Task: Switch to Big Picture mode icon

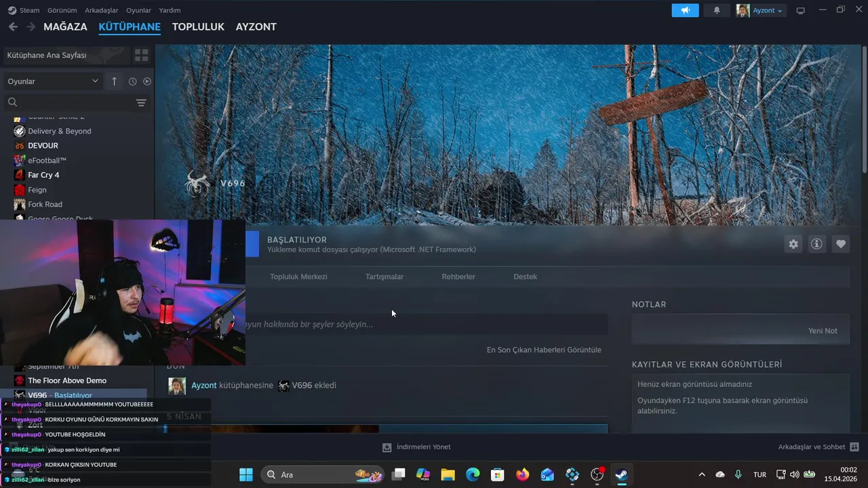Action: click(800, 10)
